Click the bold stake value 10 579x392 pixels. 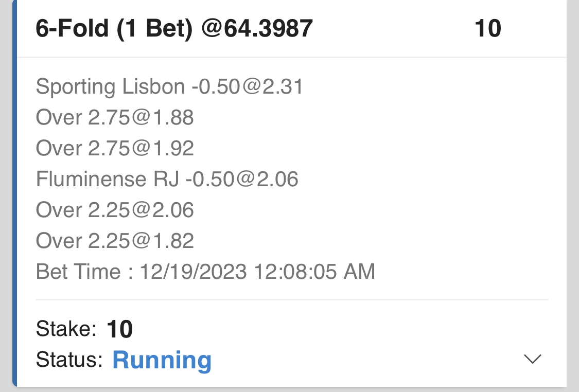[x=120, y=329]
